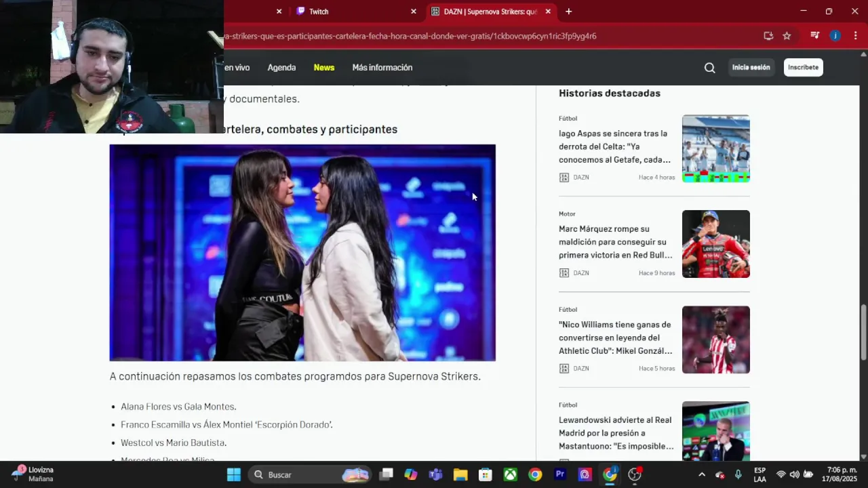Click the install app icon in address bar
This screenshot has width=868, height=488.
coord(768,36)
